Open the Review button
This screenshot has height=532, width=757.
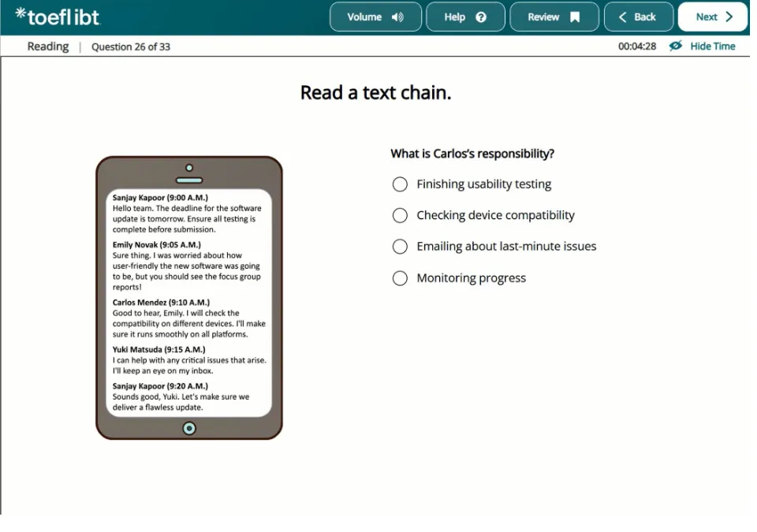point(554,17)
